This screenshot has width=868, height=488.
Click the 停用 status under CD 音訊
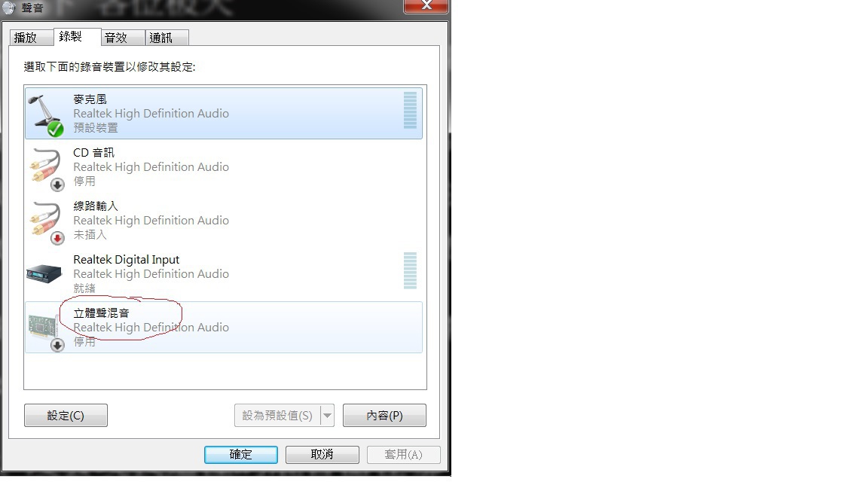(84, 181)
